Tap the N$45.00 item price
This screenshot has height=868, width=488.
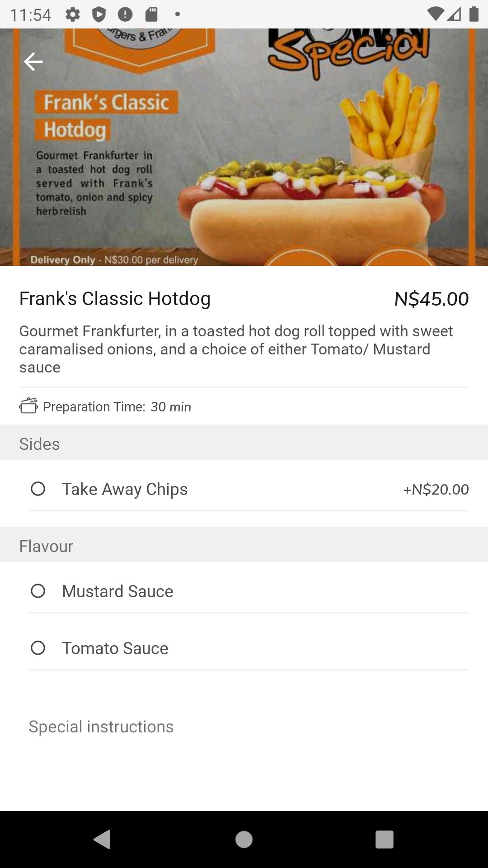point(432,299)
